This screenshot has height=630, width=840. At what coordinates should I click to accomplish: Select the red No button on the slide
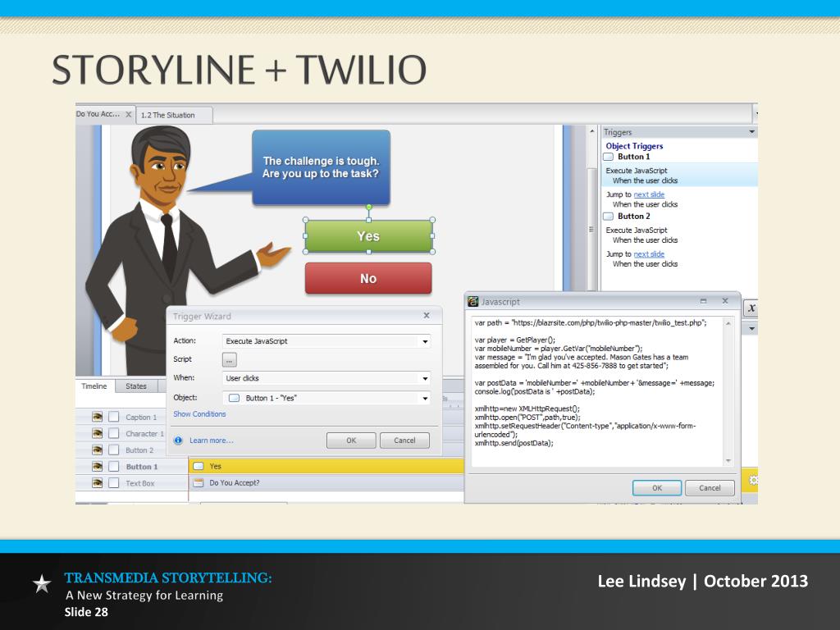click(x=368, y=279)
